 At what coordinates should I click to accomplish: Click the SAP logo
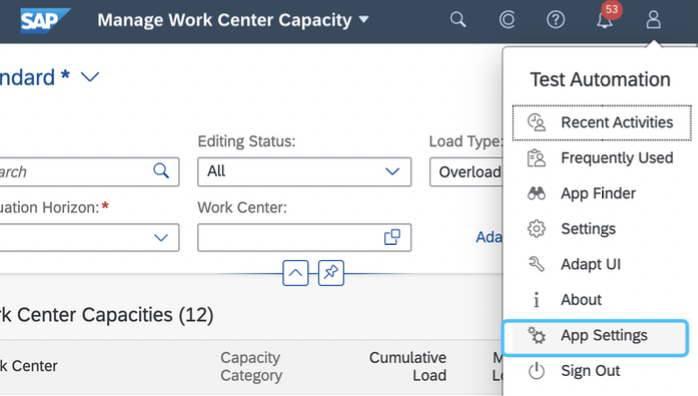[x=45, y=20]
